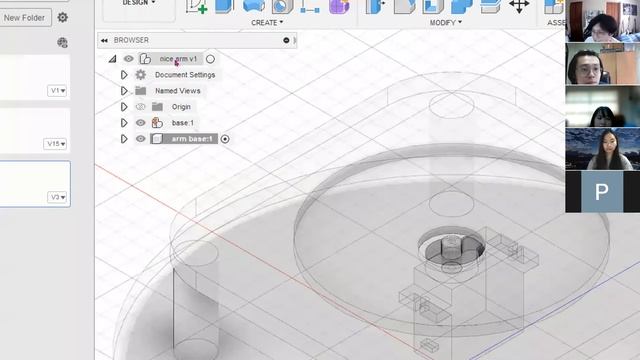The image size is (640, 360).
Task: Select base:1 in the browser tree
Action: click(182, 123)
